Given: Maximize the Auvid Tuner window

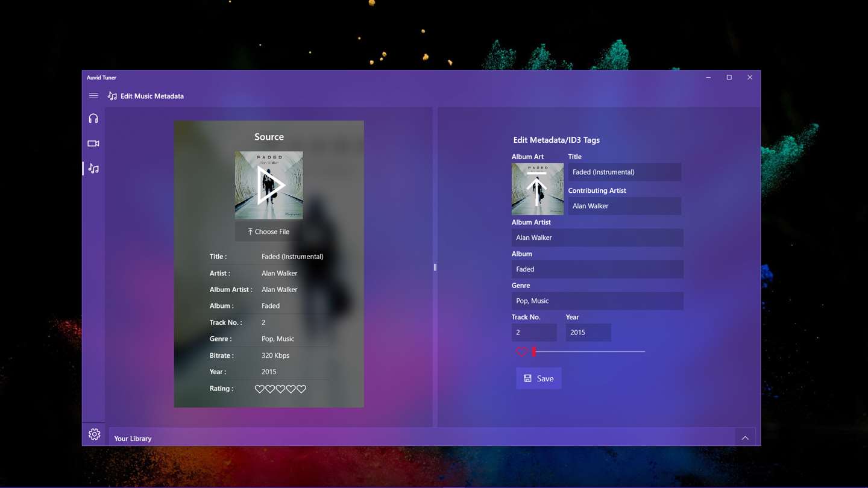Looking at the screenshot, I should (x=729, y=77).
